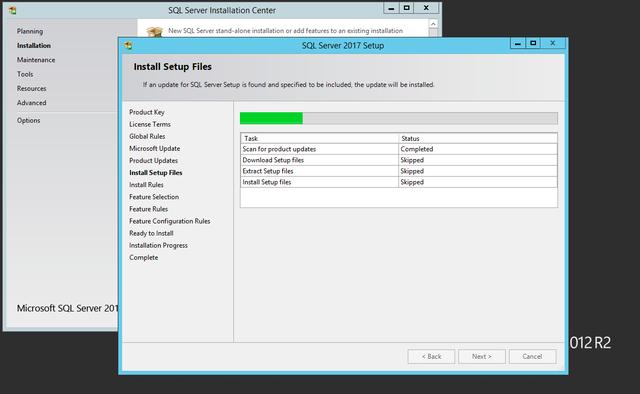Select the Complete step
640x394 pixels.
144,258
